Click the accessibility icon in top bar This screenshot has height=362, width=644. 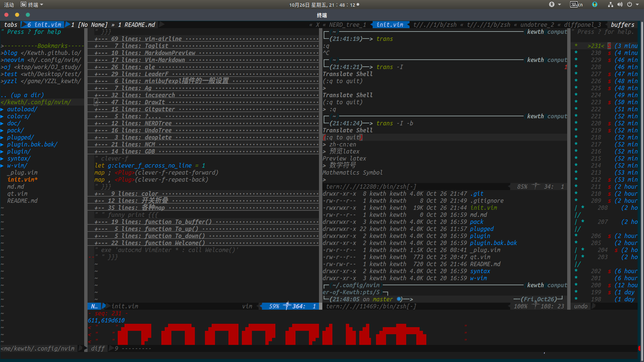coord(552,4)
